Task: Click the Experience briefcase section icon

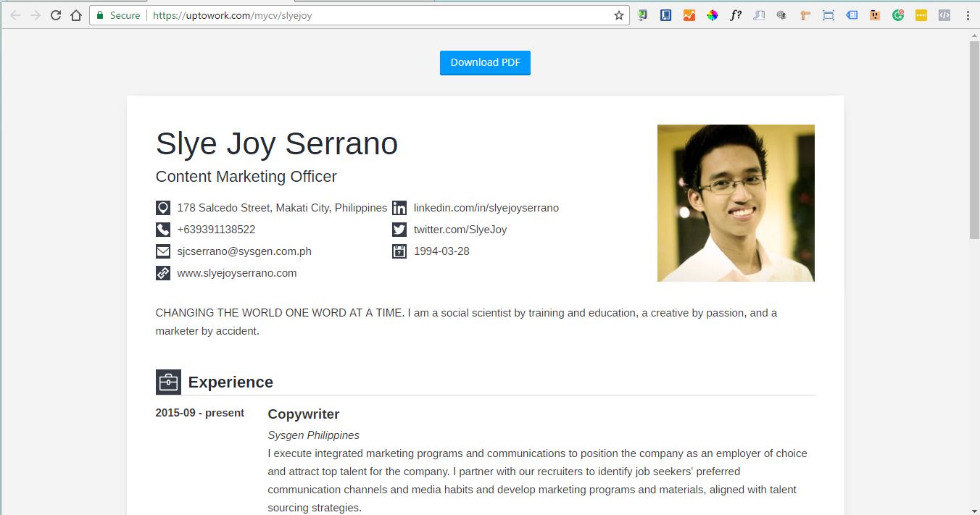Action: click(168, 382)
